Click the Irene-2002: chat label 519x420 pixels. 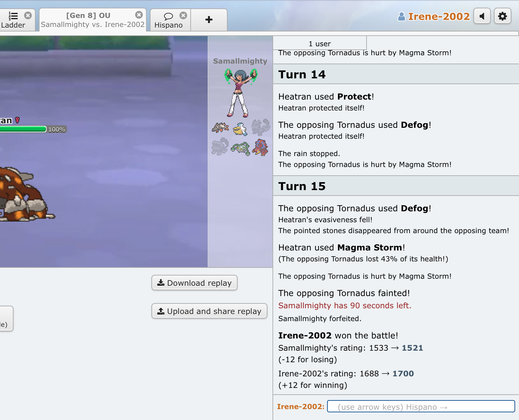[301, 407]
